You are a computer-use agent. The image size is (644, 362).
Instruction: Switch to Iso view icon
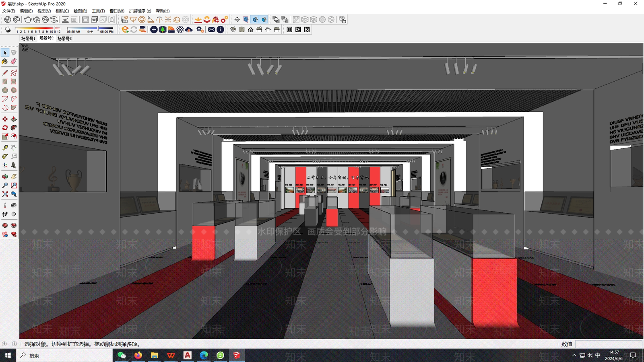point(233,30)
